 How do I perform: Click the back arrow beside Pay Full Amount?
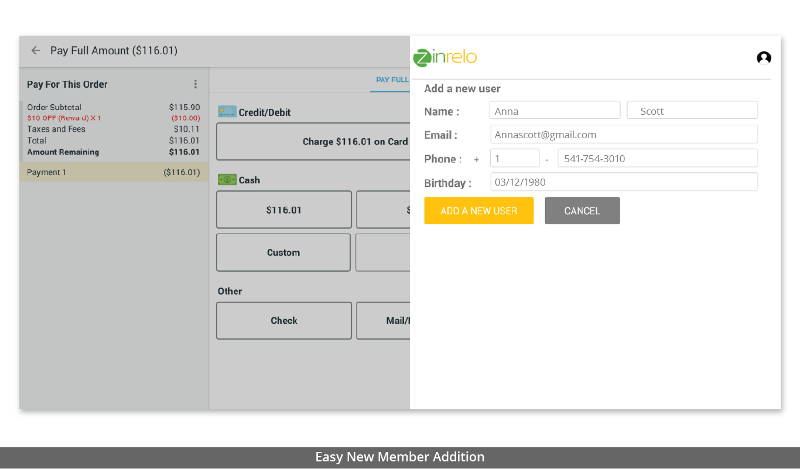35,51
